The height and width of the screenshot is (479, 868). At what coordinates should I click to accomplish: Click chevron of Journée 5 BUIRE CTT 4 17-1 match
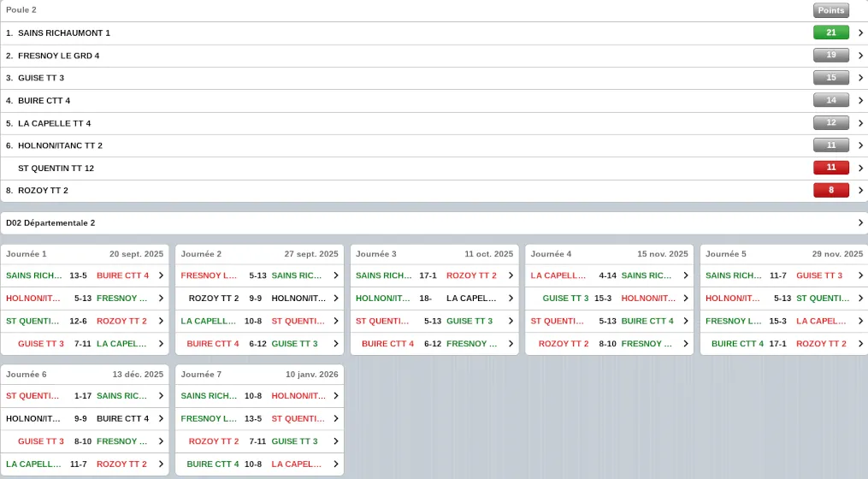(860, 344)
